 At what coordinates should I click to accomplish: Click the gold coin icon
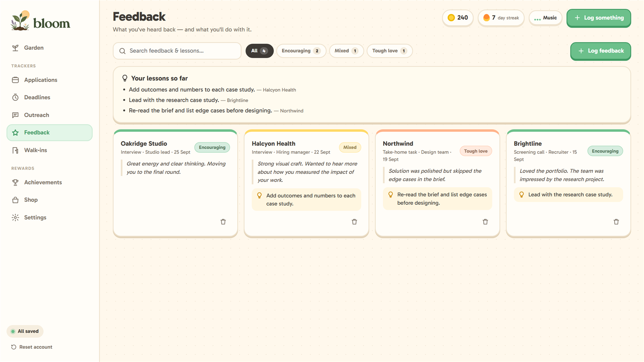(x=451, y=18)
